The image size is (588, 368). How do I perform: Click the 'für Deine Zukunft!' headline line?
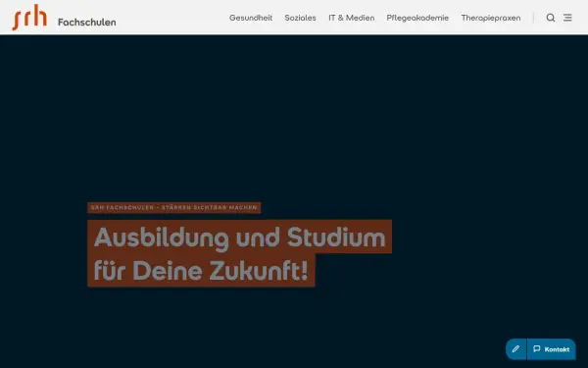click(x=201, y=271)
